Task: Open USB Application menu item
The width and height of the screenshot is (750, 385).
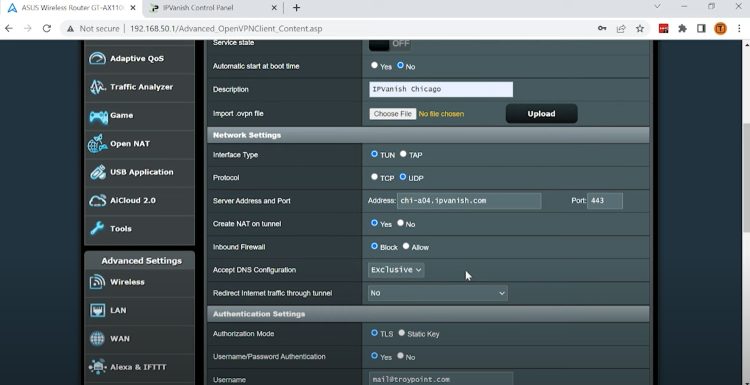Action: point(139,172)
